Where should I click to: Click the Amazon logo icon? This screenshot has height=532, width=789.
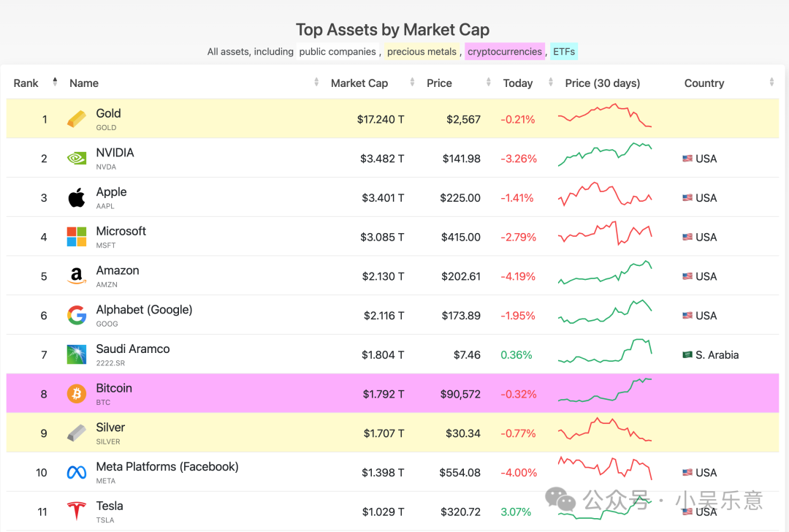pos(77,275)
